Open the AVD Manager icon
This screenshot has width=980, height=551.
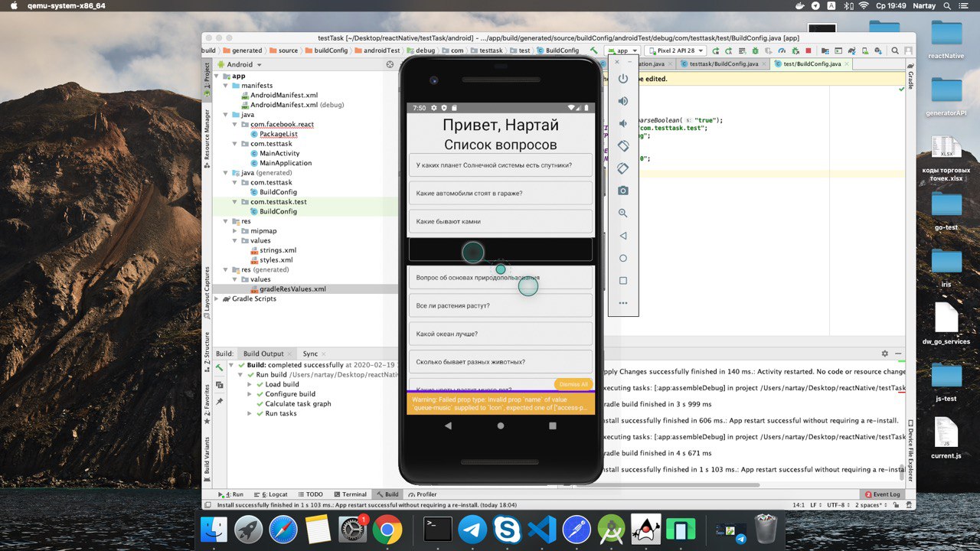click(x=865, y=51)
